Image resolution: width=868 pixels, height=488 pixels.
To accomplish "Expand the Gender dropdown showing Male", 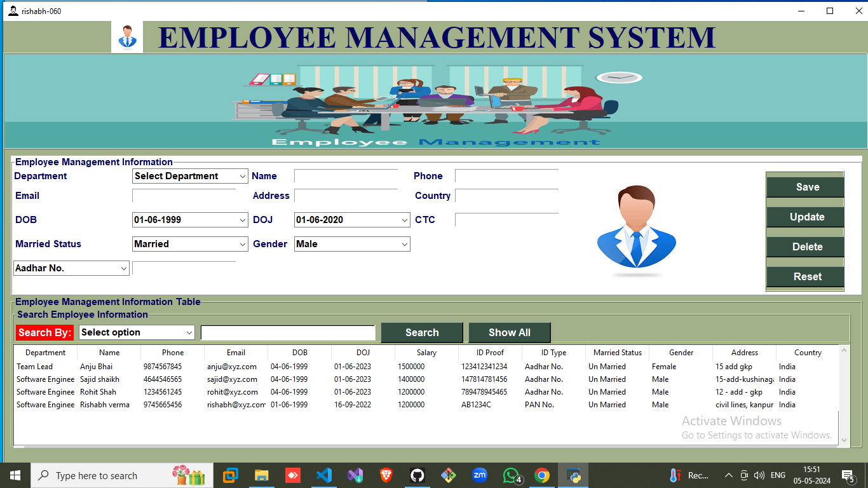I will [352, 244].
